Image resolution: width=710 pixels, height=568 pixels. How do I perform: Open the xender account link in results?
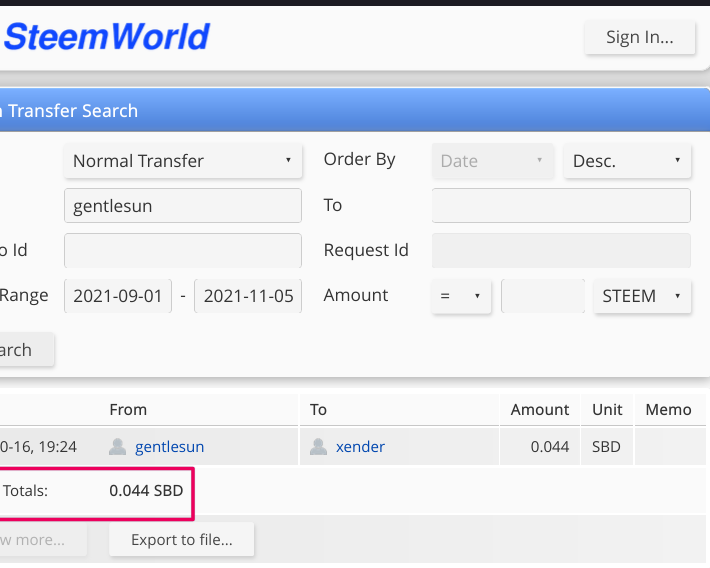(360, 447)
